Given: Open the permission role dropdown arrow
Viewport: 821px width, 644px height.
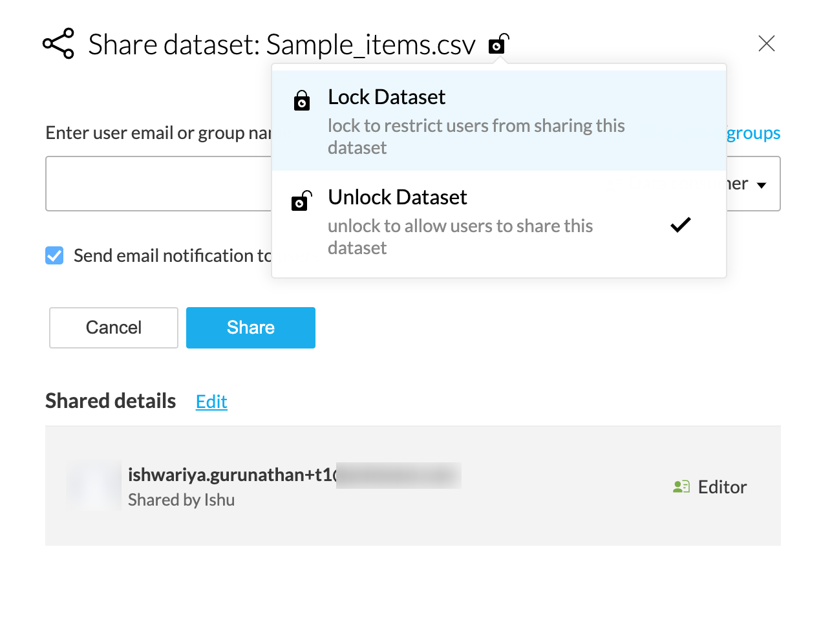Looking at the screenshot, I should point(762,185).
